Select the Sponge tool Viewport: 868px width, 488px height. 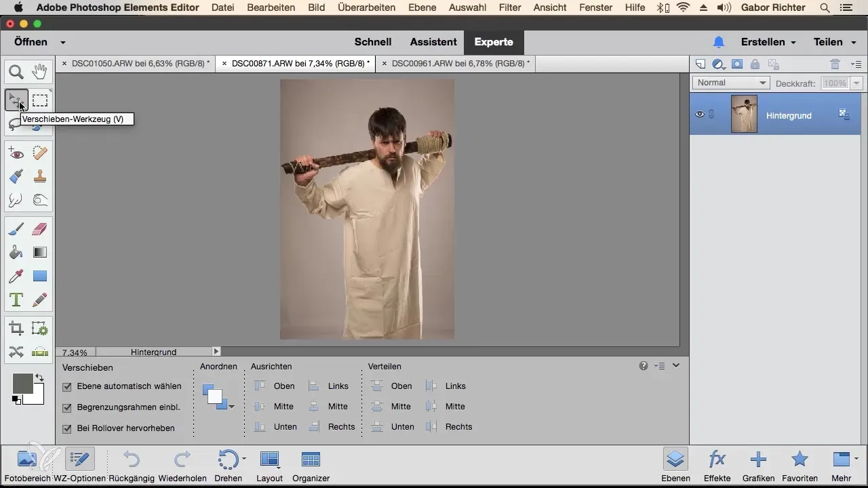40,200
